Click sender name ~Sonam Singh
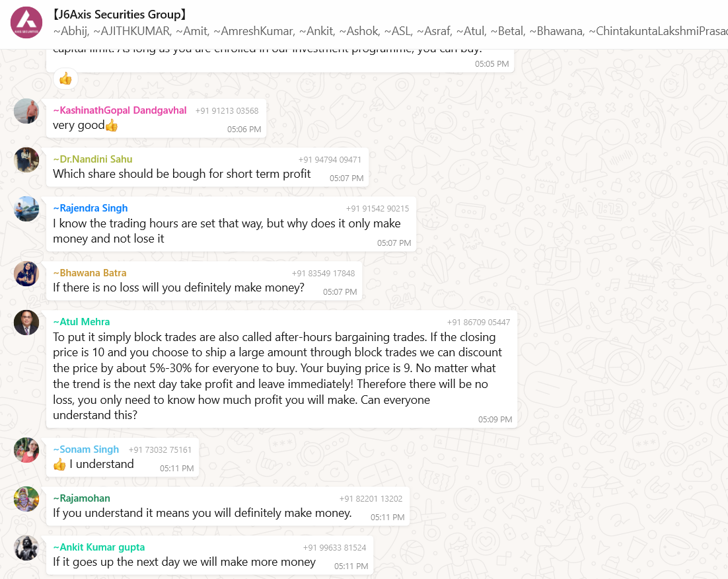Viewport: 728px width, 579px height. point(86,450)
